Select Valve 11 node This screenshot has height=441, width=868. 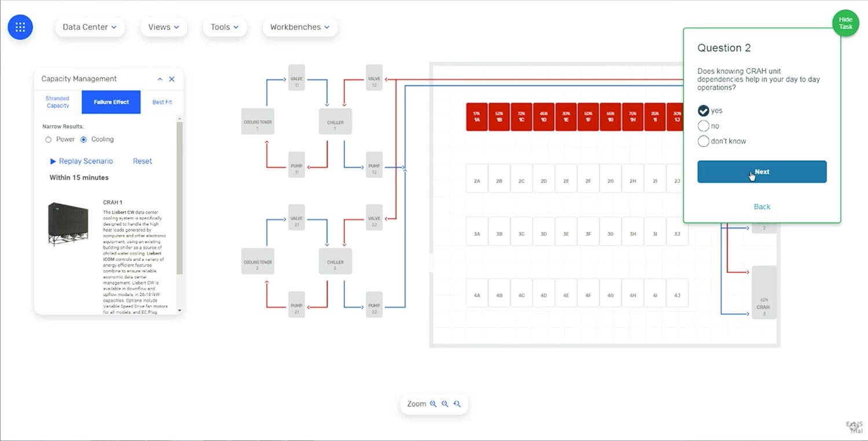coord(296,78)
